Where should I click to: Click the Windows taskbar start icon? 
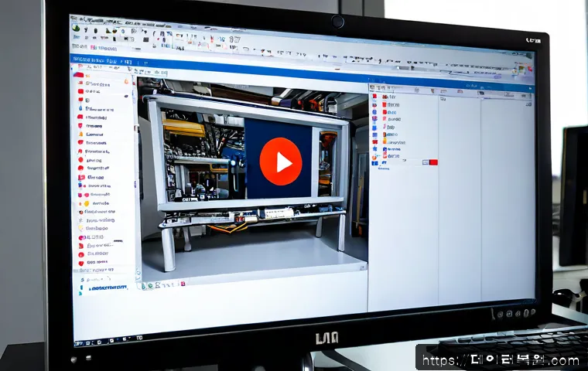tap(79, 343)
